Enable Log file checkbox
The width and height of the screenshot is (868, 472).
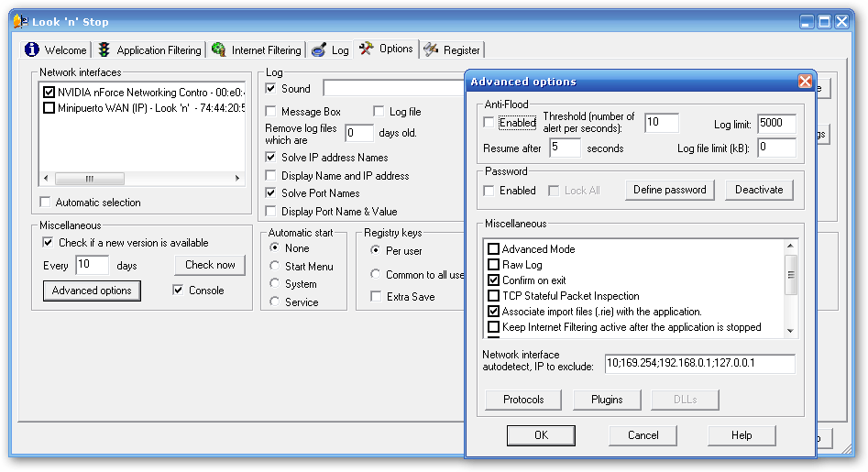(x=379, y=111)
